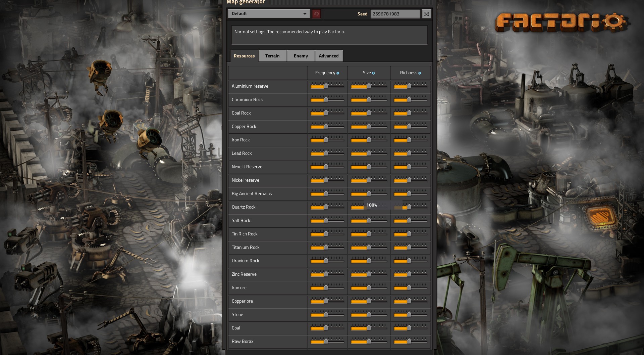Image resolution: width=644 pixels, height=355 pixels.
Task: Click the Raw Borax richness slider
Action: [x=411, y=342]
